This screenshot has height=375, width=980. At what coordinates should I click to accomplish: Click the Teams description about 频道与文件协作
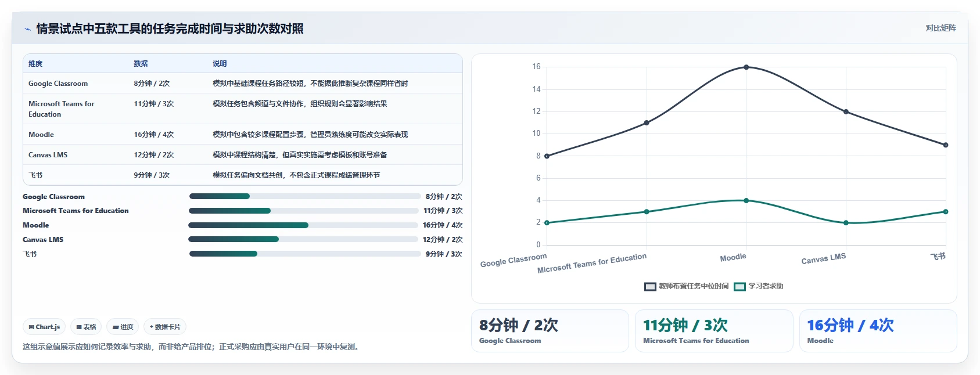pyautogui.click(x=300, y=104)
